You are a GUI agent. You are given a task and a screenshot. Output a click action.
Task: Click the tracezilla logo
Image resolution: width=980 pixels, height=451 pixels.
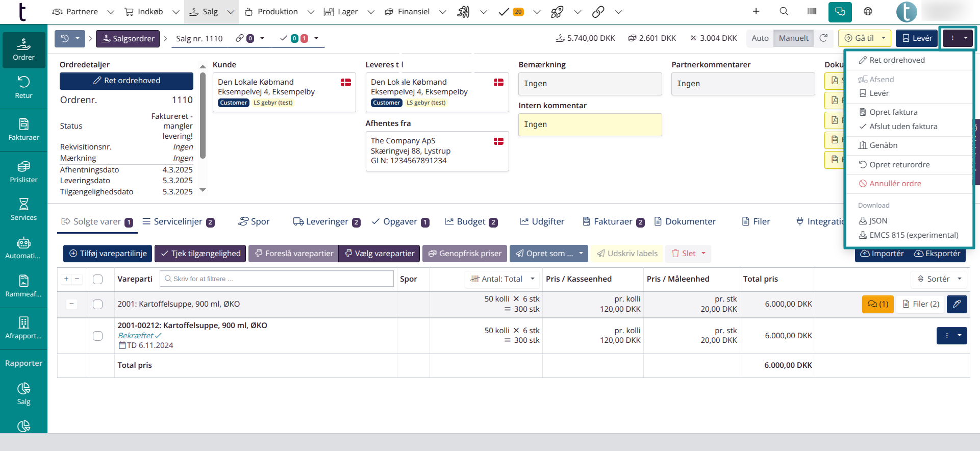coord(22,12)
